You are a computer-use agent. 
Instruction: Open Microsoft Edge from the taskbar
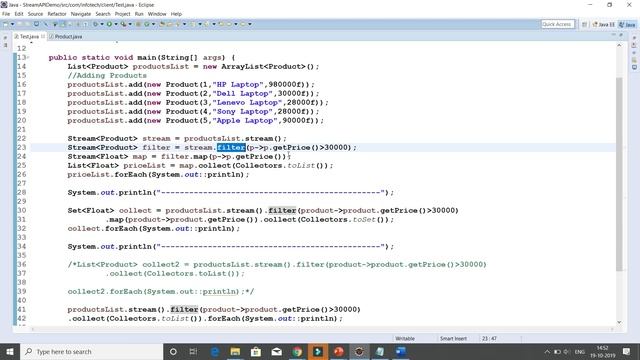coord(215,351)
